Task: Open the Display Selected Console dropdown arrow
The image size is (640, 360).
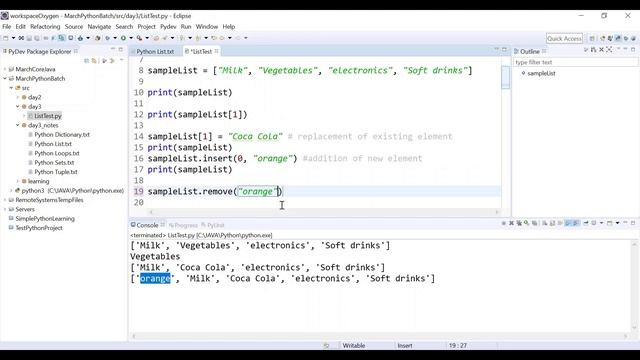Action: (x=601, y=223)
